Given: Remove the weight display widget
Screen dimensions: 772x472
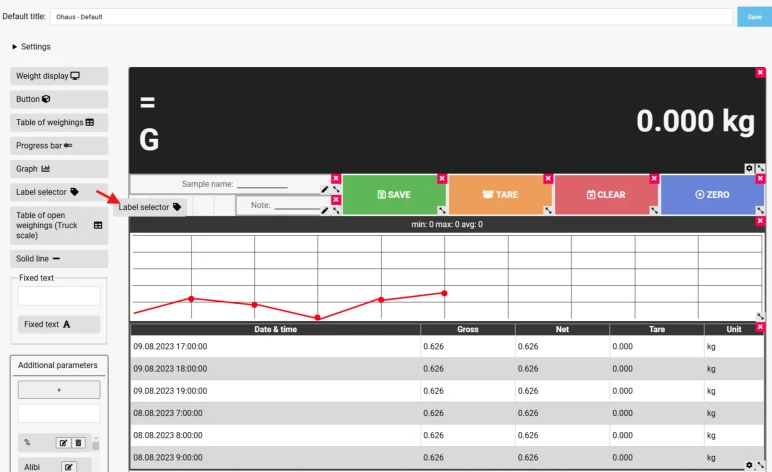Looking at the screenshot, I should click(760, 72).
